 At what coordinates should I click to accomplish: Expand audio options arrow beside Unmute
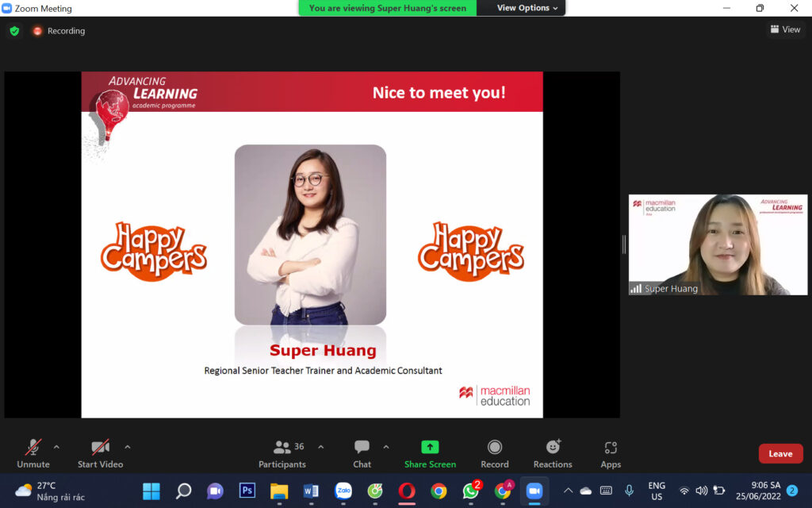pos(56,447)
